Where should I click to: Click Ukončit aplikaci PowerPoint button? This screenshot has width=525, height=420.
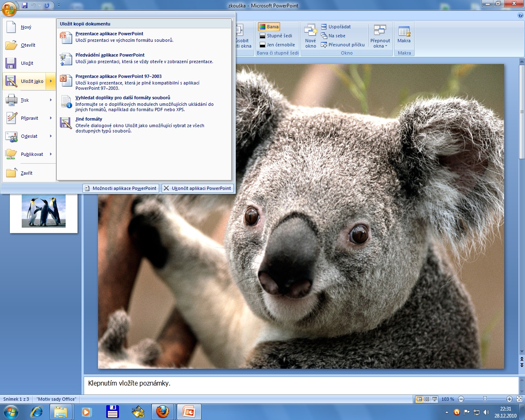coord(197,188)
